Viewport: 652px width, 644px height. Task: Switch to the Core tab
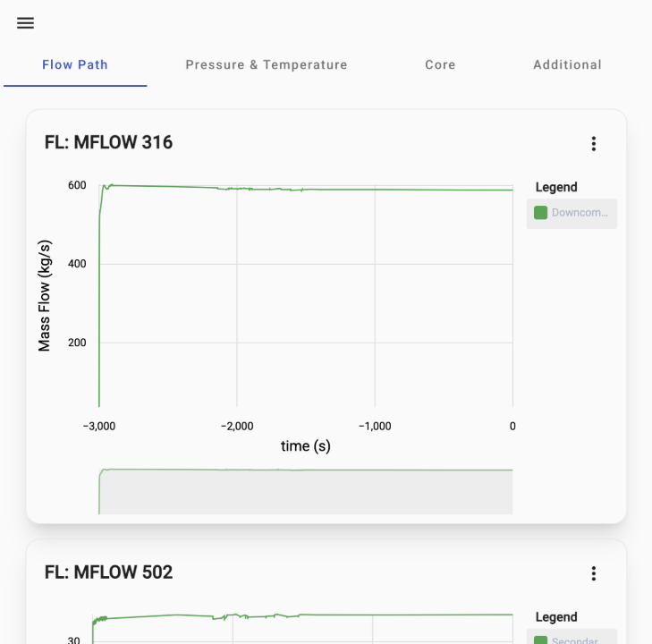[x=440, y=65]
